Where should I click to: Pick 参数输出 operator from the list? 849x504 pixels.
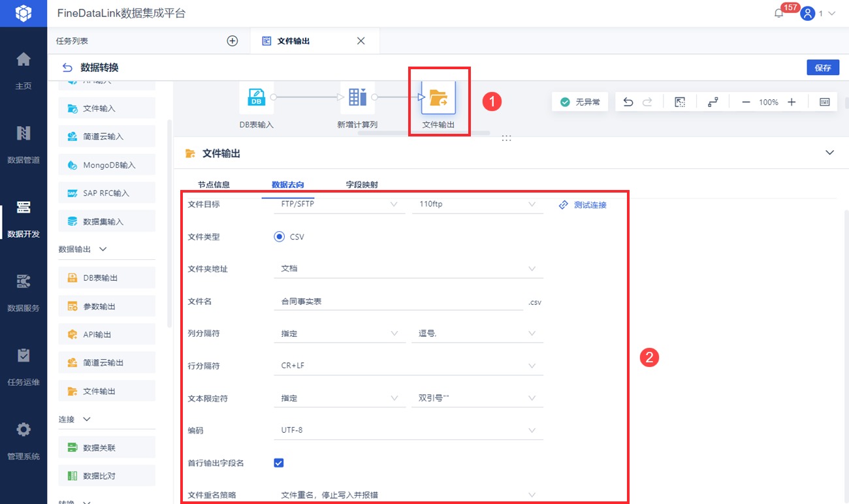point(107,306)
